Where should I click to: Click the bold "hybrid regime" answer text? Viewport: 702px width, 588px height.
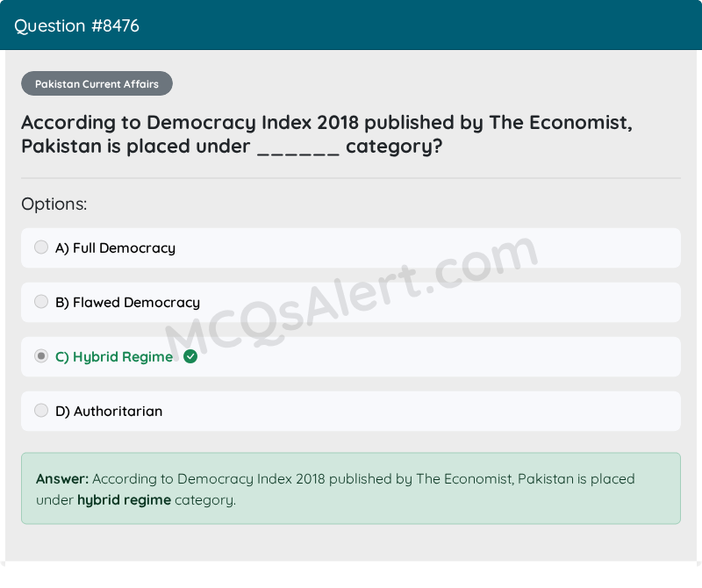click(124, 499)
